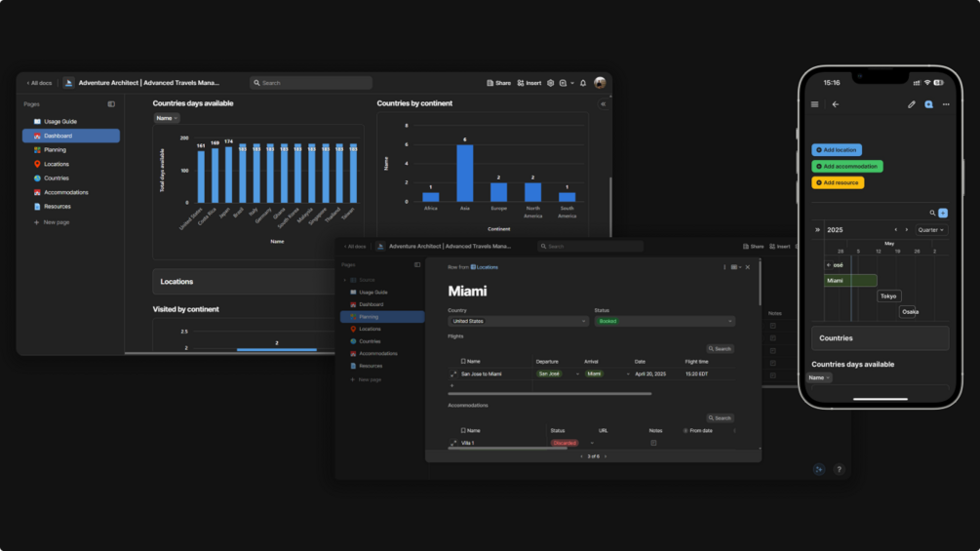Open the user avatar menu in dashboard window

tap(600, 83)
